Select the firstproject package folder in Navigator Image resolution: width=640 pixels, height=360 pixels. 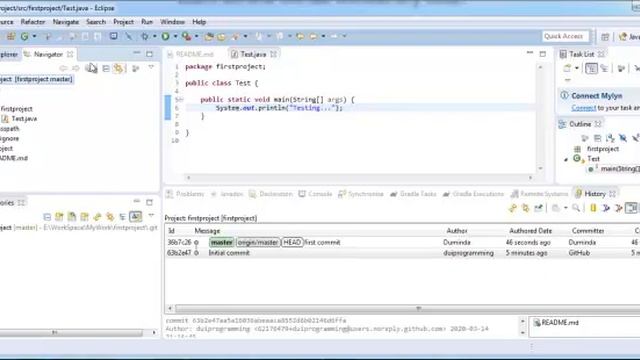point(16,109)
